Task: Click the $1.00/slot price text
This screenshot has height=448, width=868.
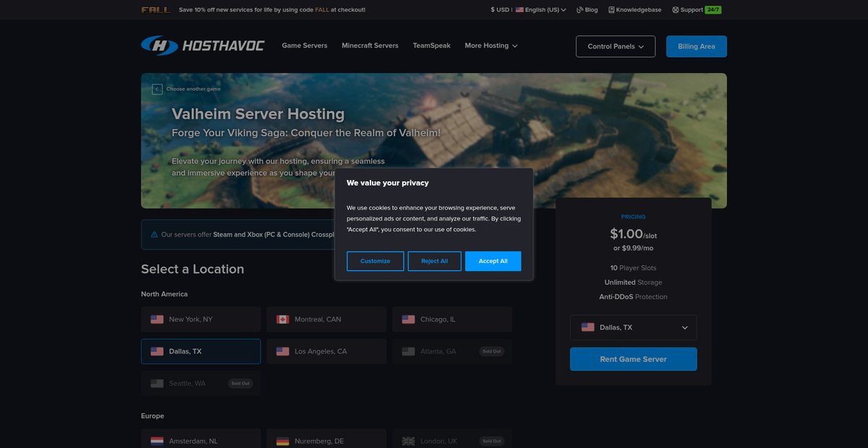Action: (x=634, y=234)
